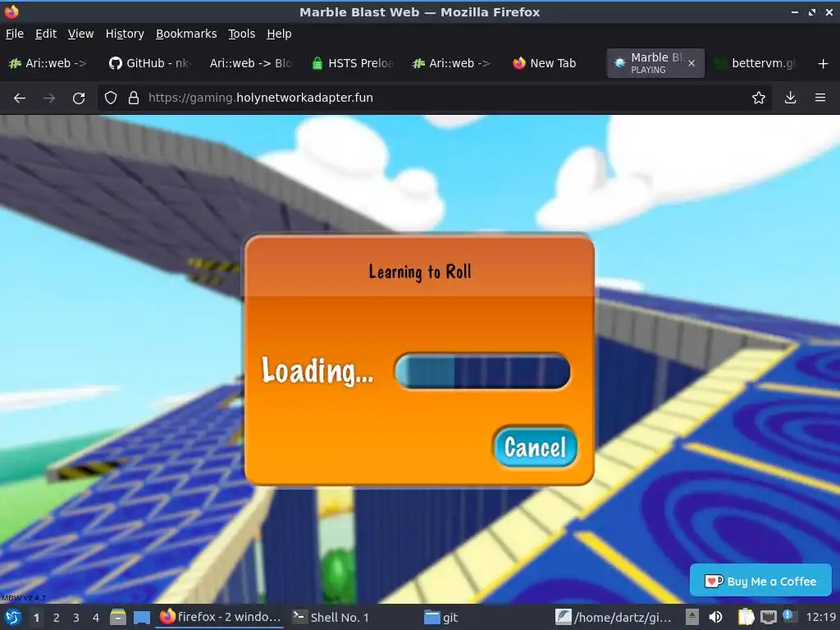The image size is (840, 630).
Task: Open the Edit menu
Action: pos(46,34)
